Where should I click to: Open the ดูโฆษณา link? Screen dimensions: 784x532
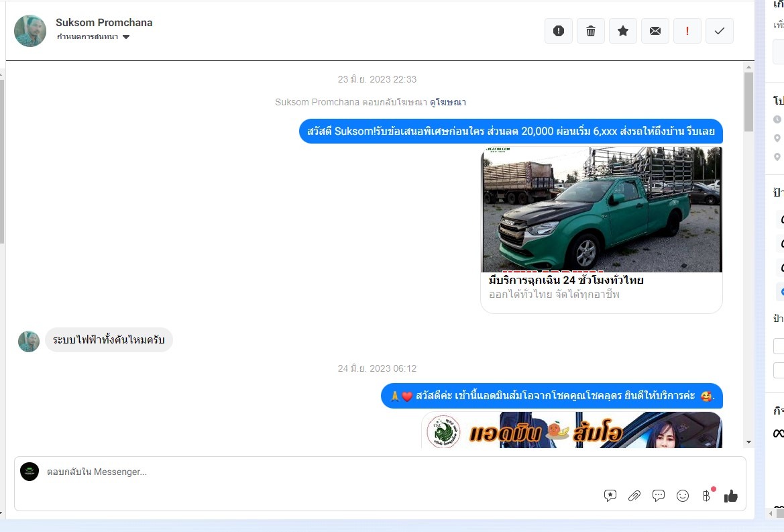point(448,102)
